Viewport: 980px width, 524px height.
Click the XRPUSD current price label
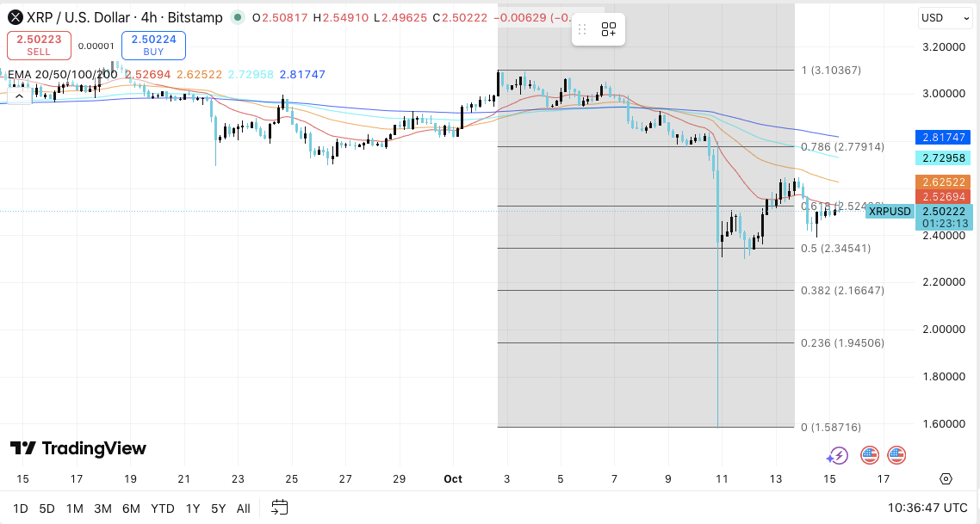pos(889,212)
